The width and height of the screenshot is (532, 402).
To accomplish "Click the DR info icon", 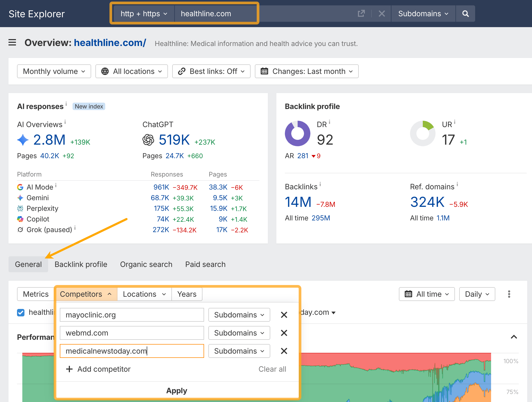I will [330, 122].
